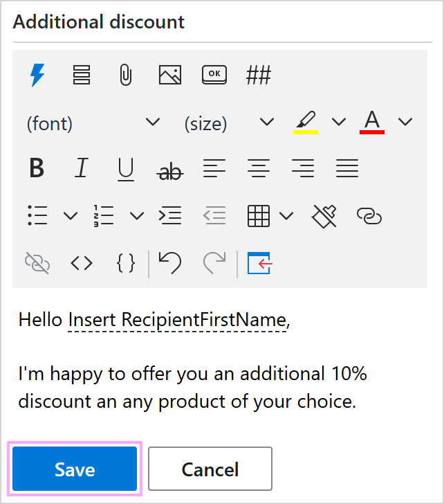Click the lightning bolt macro icon
The height and width of the screenshot is (504, 444).
pos(37,75)
